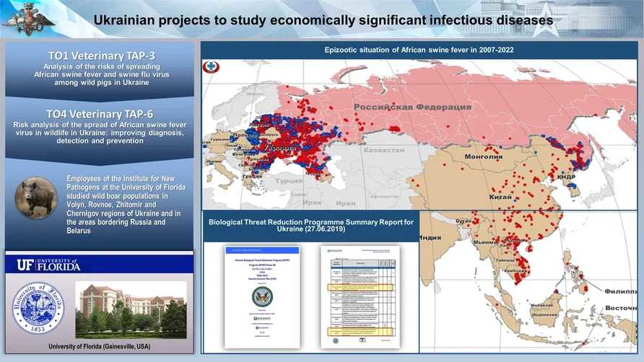Screen dimensions: 644x362
Task: Click the Epizootic situation map title
Action: 419,50
